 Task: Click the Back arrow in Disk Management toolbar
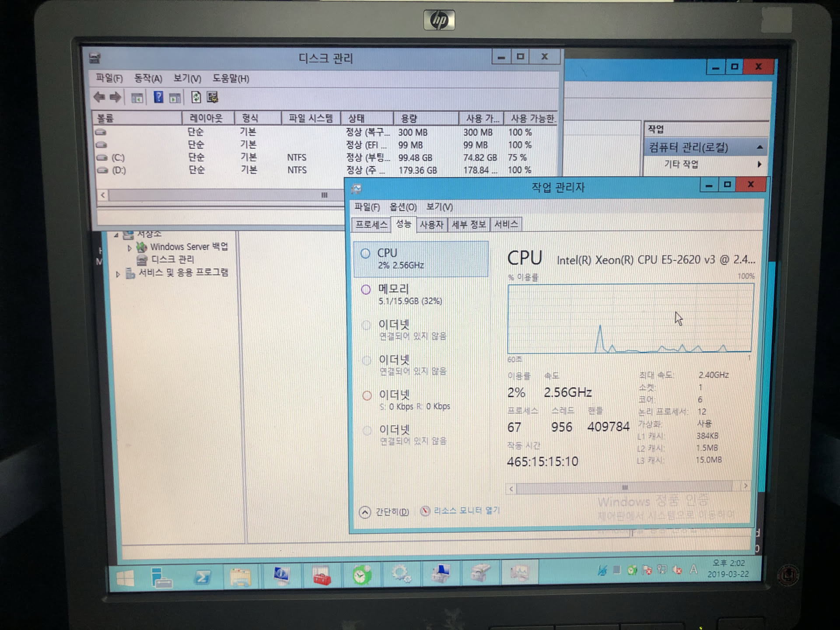[99, 97]
